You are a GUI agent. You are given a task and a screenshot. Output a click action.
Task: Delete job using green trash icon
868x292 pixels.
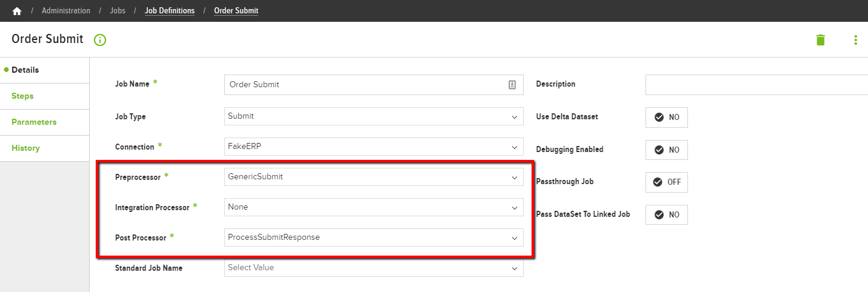pos(820,40)
